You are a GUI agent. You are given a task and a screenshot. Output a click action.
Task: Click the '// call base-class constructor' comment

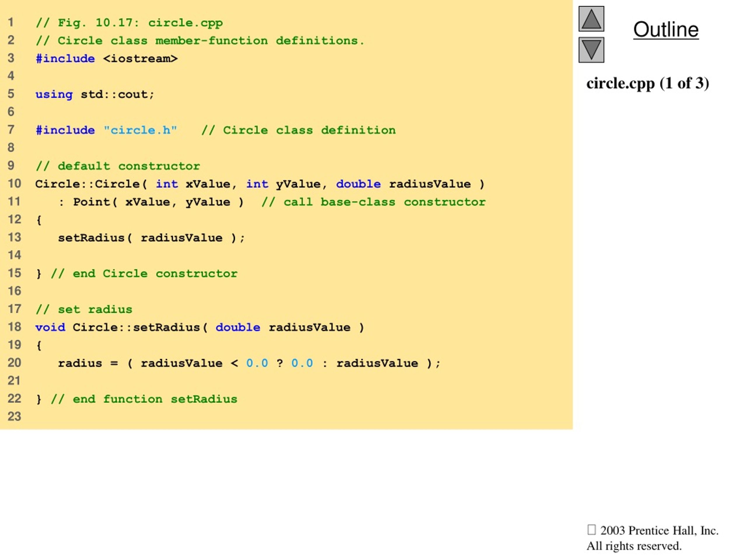[373, 202]
